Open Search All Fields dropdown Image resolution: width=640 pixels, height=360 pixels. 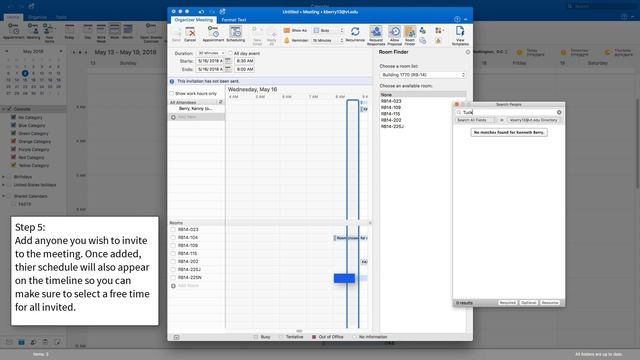pyautogui.click(x=475, y=120)
